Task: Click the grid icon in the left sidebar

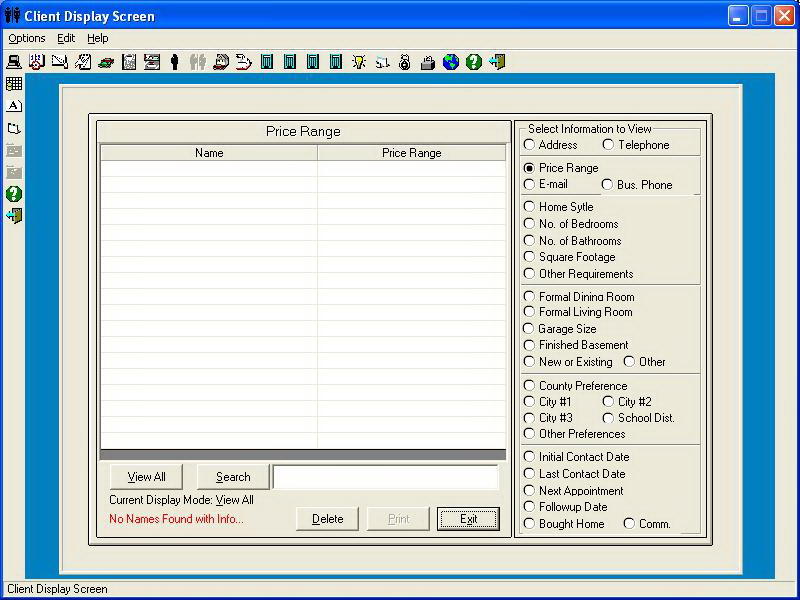Action: point(14,84)
